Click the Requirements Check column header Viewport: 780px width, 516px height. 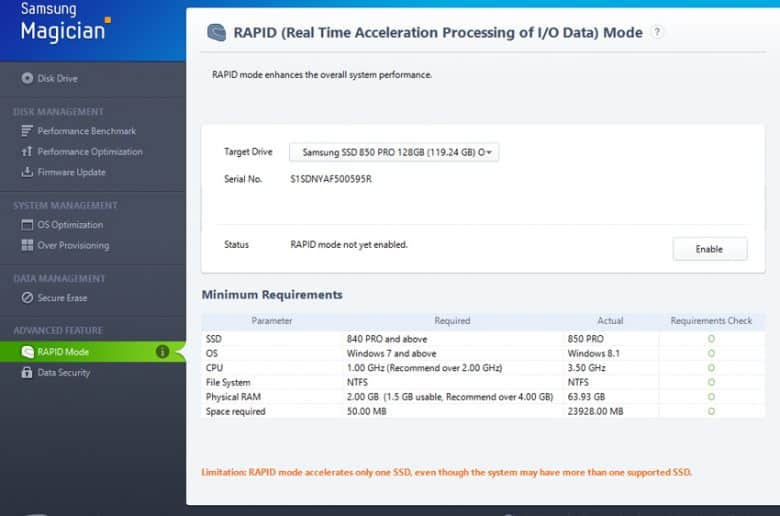click(711, 321)
